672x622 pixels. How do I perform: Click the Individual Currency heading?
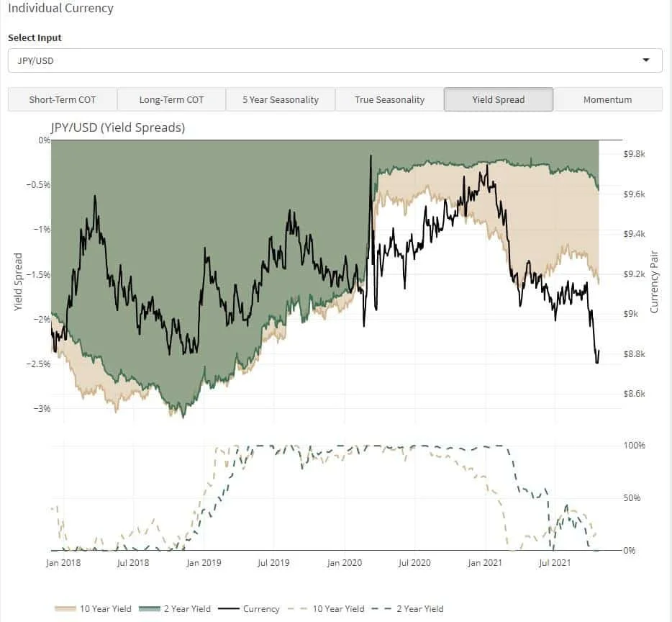61,8
